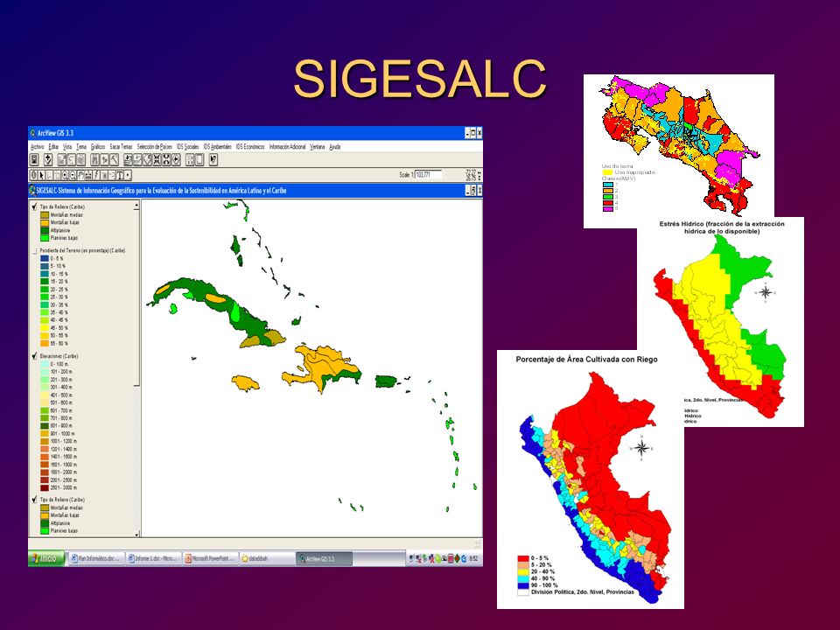Click the Elevaciones (Caribe) theme label
The height and width of the screenshot is (630, 840).
coord(59,356)
